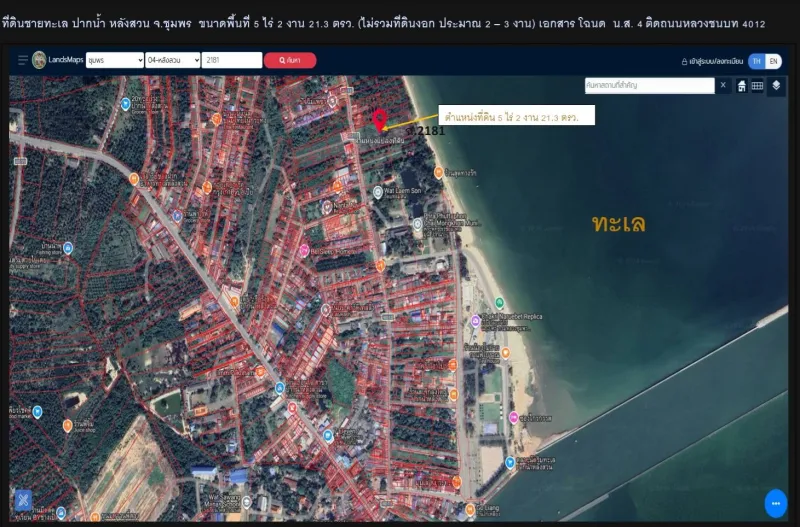800x527 pixels.
Task: Click the house icon in map toolbar
Action: [741, 86]
